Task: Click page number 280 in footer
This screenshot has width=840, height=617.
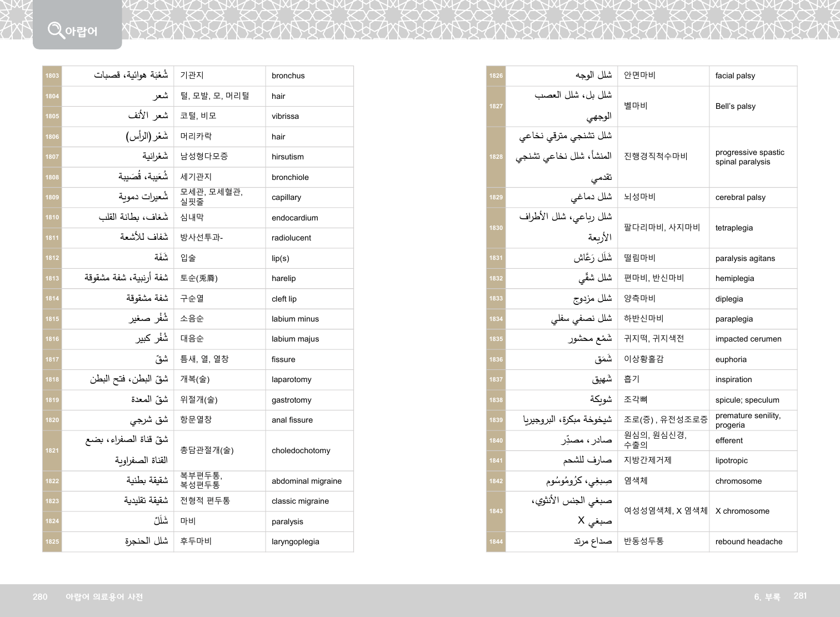Action: coord(40,597)
